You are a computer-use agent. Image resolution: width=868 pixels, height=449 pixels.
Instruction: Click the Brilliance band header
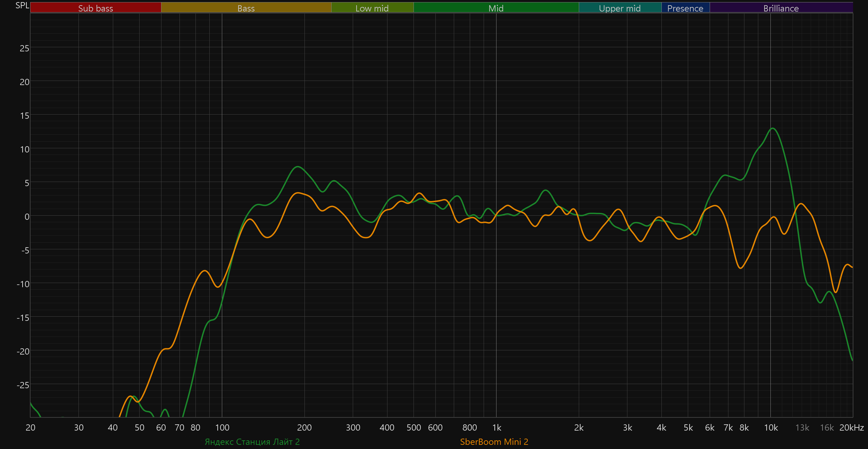781,8
